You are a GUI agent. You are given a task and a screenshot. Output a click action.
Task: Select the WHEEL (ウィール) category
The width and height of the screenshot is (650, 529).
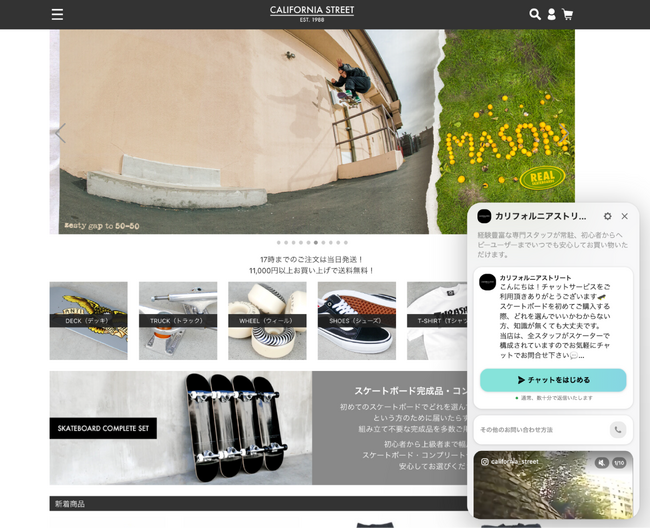(267, 320)
